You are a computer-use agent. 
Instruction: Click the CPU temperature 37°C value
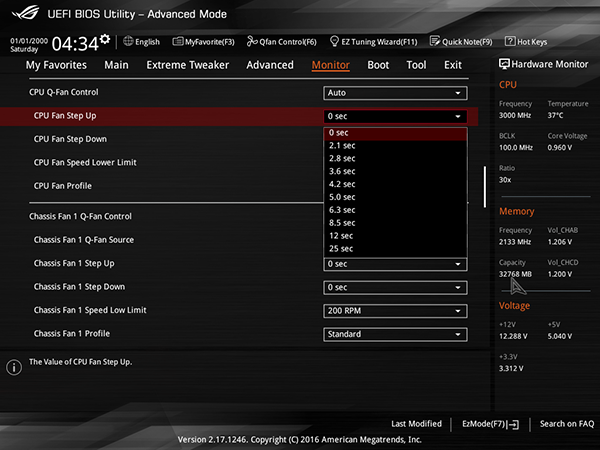(555, 115)
